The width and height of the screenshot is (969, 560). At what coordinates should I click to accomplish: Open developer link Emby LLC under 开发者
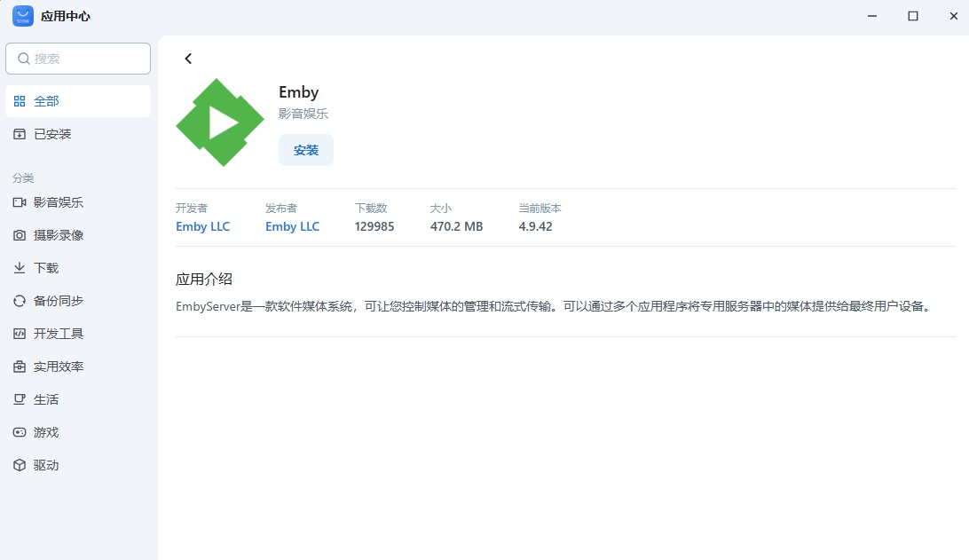click(202, 227)
